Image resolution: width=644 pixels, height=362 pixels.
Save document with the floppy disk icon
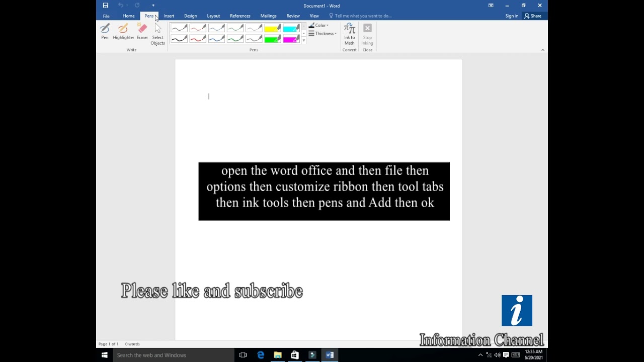tap(106, 6)
